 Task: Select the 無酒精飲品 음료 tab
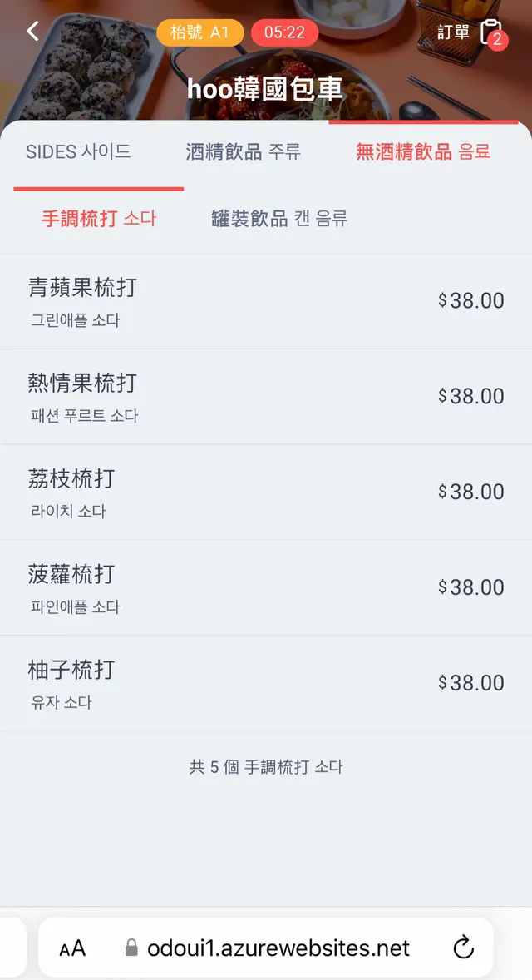[422, 151]
